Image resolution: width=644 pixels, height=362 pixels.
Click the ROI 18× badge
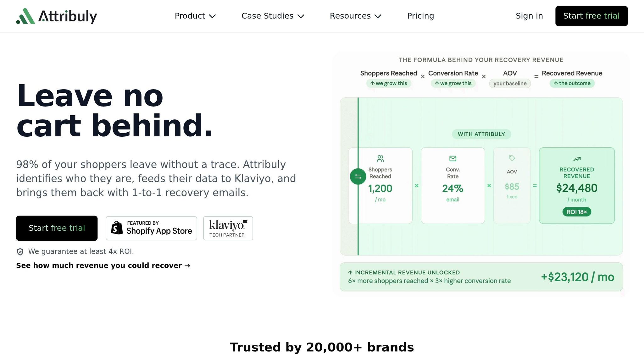coord(577,212)
